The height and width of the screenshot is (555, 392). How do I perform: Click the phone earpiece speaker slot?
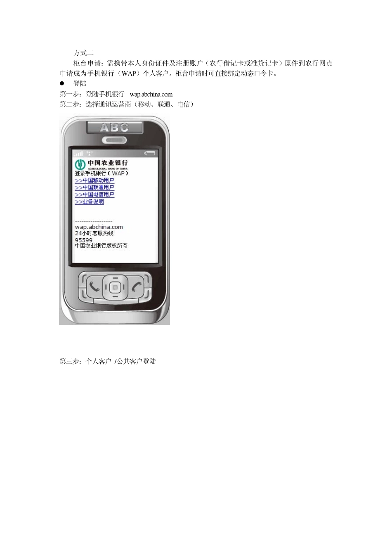(x=115, y=138)
